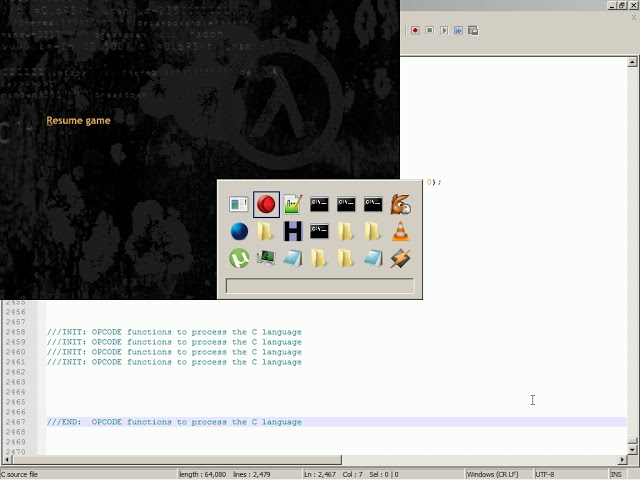
Task: Select the Winamp lightning bolt icon
Action: (x=400, y=258)
